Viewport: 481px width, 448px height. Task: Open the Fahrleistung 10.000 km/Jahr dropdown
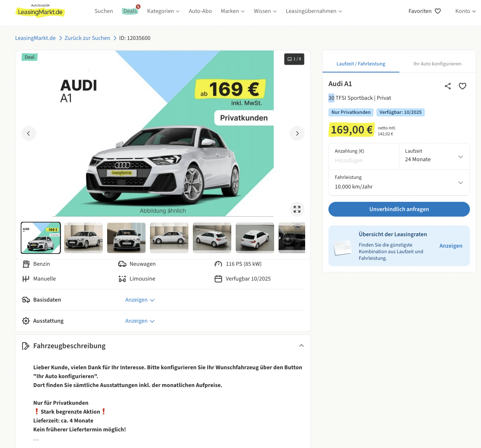point(399,183)
